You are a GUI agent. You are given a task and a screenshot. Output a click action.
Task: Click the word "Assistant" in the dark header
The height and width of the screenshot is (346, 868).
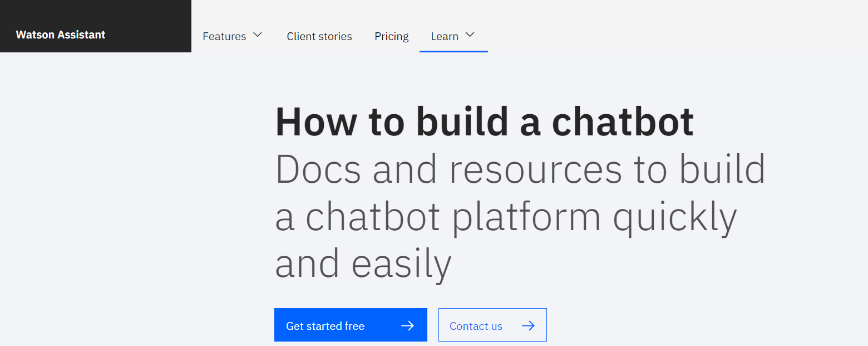pyautogui.click(x=82, y=35)
